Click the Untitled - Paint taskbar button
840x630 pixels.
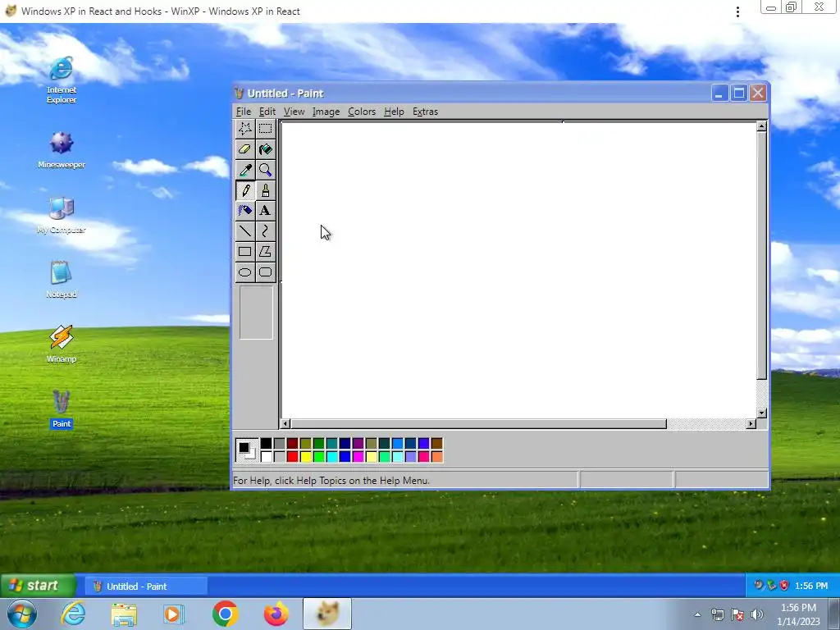pos(146,586)
